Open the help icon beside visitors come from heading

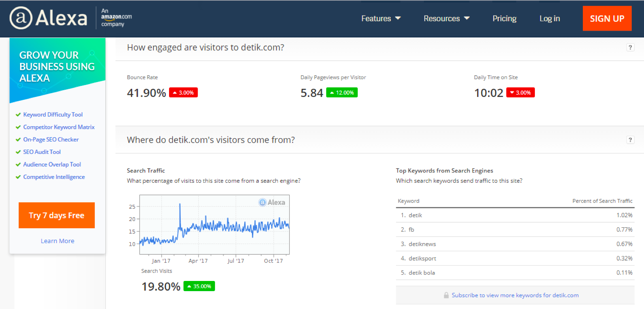pyautogui.click(x=630, y=140)
